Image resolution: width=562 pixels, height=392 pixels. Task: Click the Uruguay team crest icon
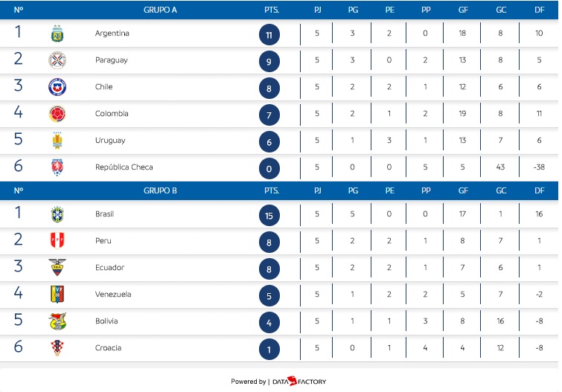(x=57, y=141)
